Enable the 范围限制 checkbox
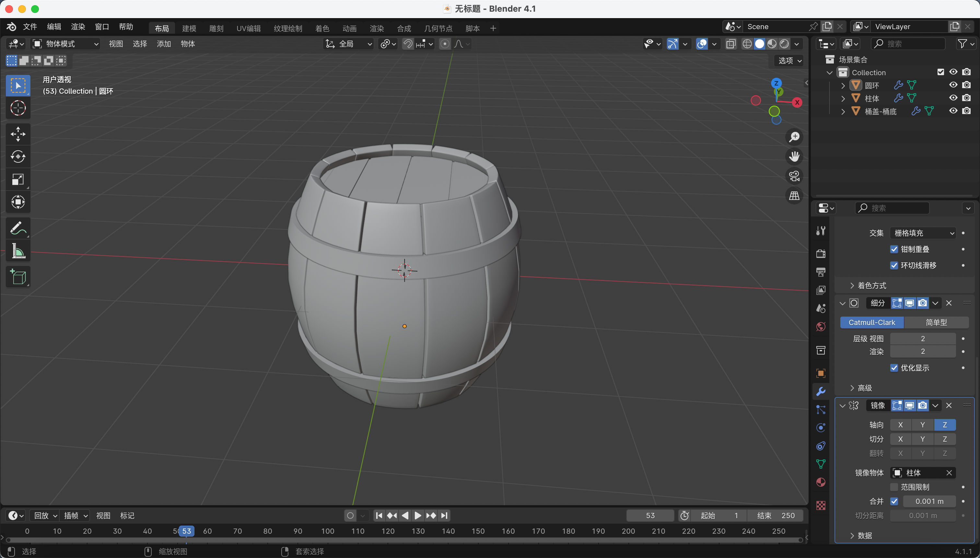Image resolution: width=980 pixels, height=558 pixels. tap(894, 487)
